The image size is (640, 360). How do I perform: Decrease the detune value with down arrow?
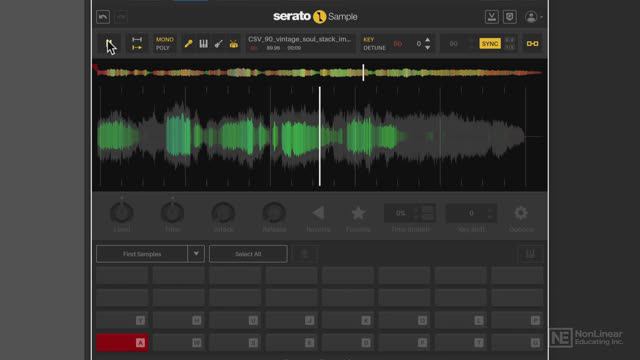tap(427, 48)
